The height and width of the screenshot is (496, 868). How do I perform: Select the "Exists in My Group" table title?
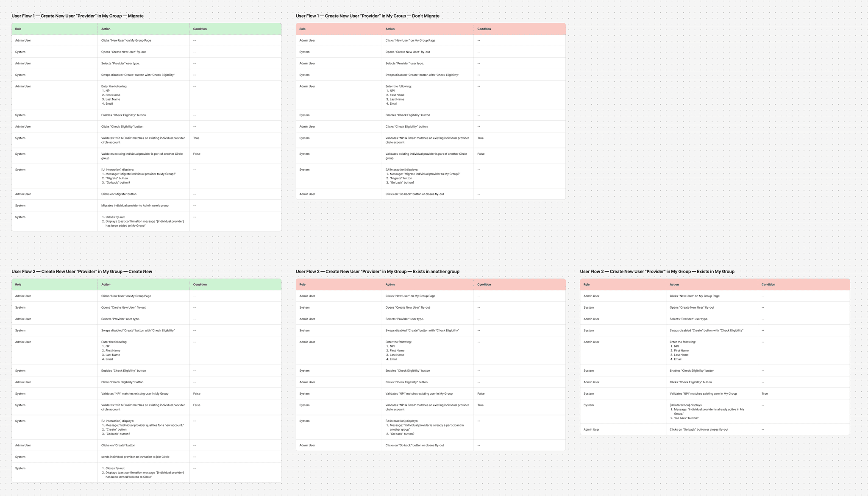(x=657, y=272)
